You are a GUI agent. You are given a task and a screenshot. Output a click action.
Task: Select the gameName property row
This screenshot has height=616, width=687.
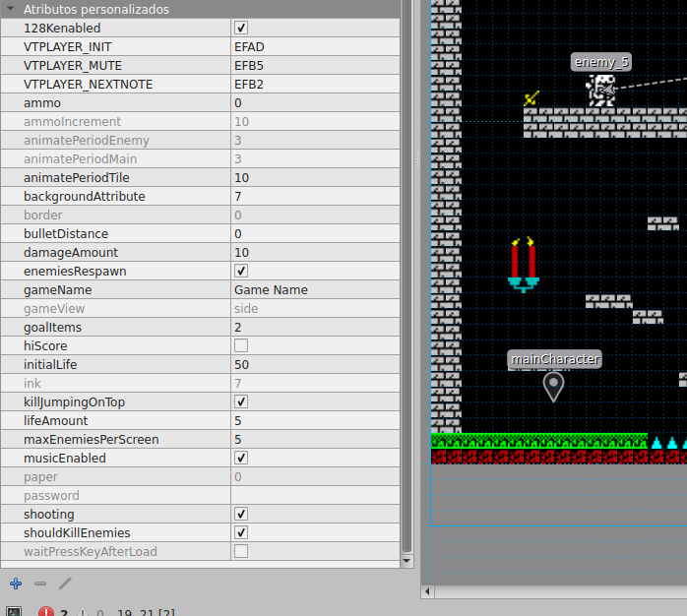200,290
